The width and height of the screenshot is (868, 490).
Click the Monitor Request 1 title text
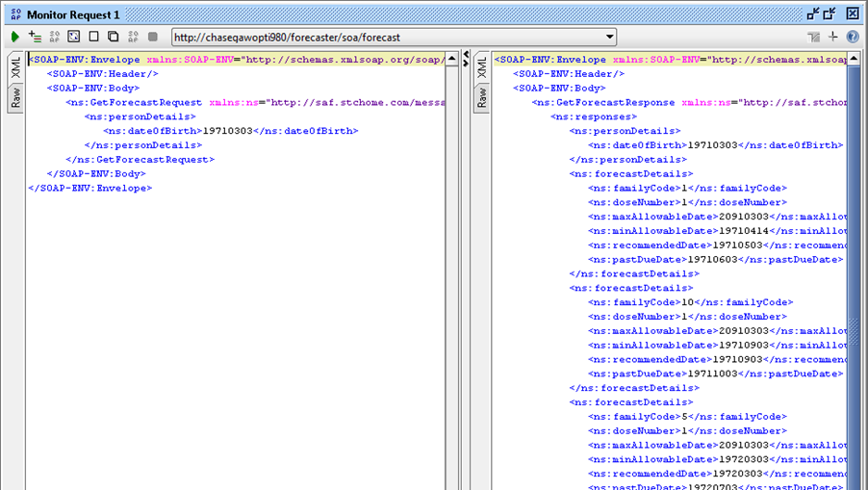(x=73, y=15)
